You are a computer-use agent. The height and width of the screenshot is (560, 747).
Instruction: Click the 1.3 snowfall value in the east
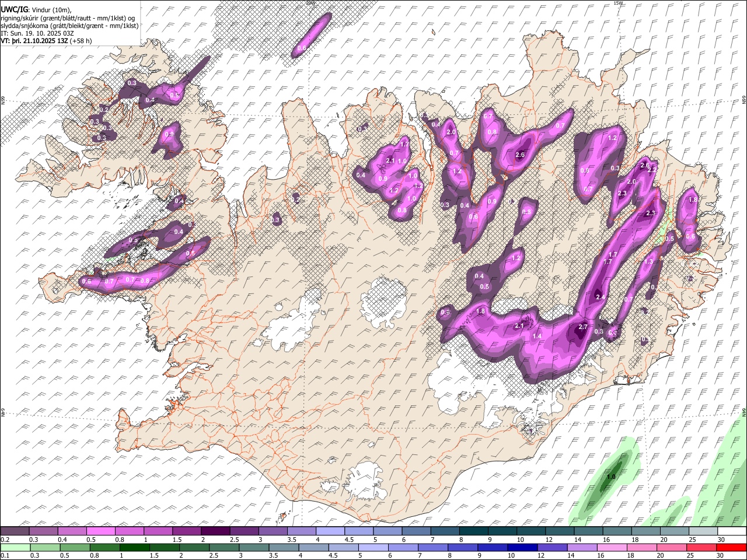point(648,261)
